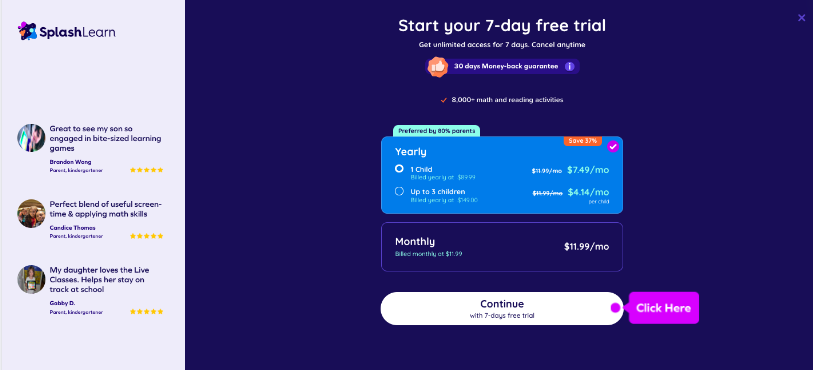Click the thumbs-up guarantee badge icon

(438, 66)
